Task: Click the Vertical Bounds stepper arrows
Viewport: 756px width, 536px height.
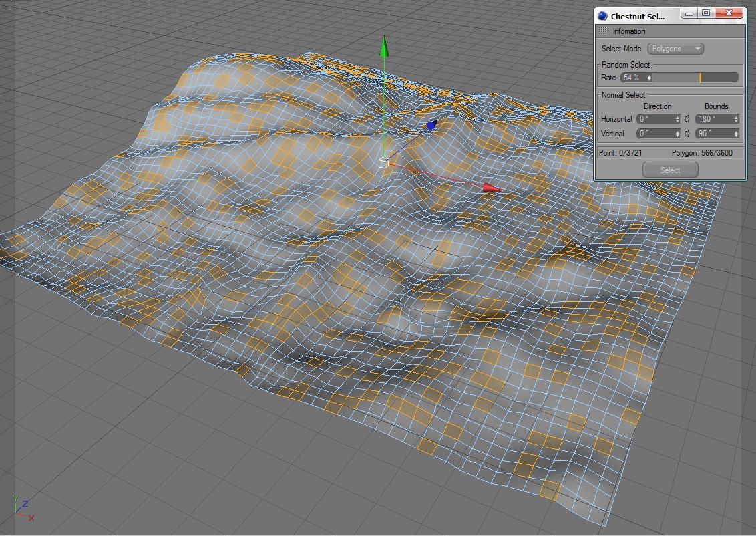Action: 736,134
